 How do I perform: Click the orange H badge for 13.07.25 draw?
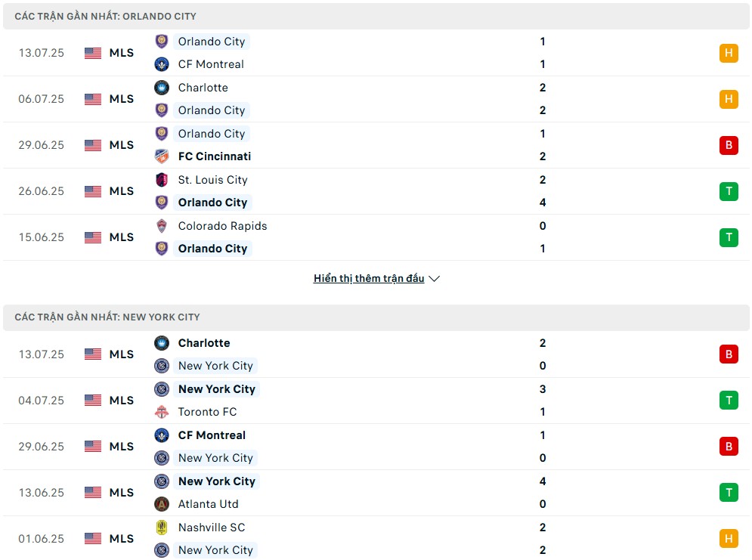pyautogui.click(x=729, y=53)
